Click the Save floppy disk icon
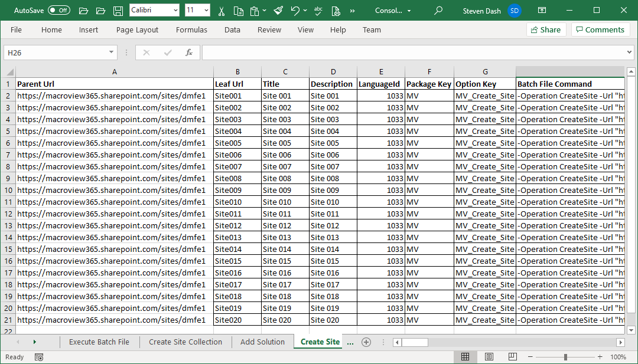Screen dimensions: 638x364 [118, 11]
